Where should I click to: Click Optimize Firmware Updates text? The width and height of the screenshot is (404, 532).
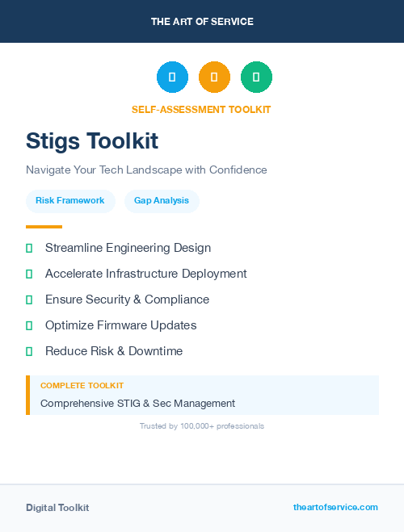[121, 325]
